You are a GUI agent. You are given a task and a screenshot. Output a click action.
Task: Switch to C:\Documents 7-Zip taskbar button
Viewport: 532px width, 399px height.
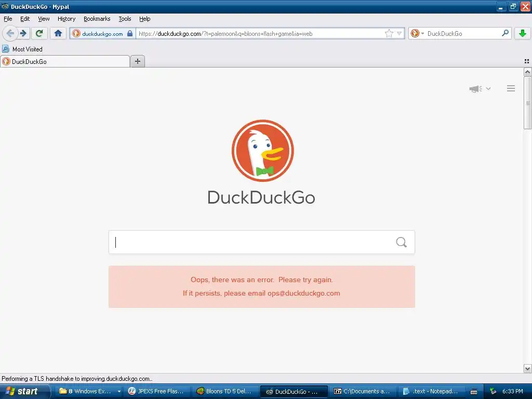[x=363, y=391]
